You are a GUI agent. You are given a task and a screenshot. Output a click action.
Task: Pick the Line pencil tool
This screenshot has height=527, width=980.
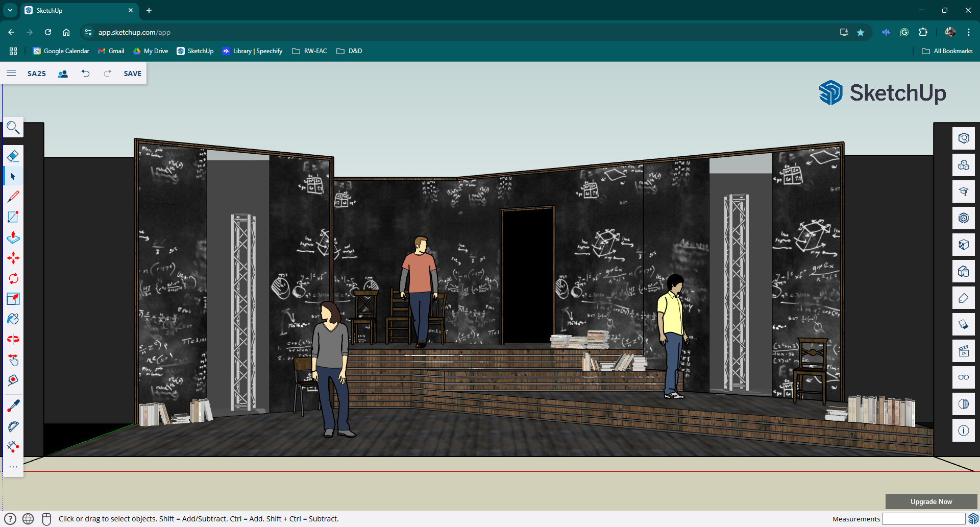[13, 197]
